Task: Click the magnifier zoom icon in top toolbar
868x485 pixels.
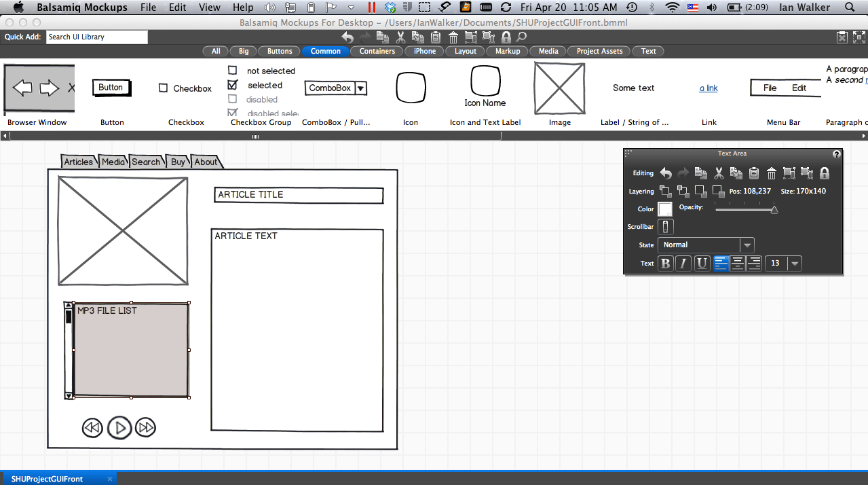Action: point(522,37)
